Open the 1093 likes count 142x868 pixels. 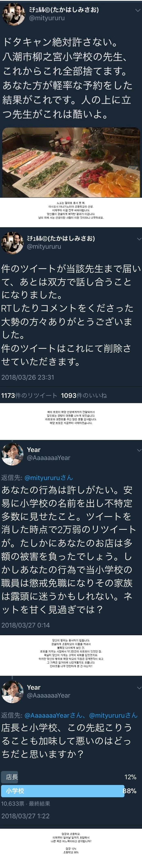pyautogui.click(x=84, y=395)
